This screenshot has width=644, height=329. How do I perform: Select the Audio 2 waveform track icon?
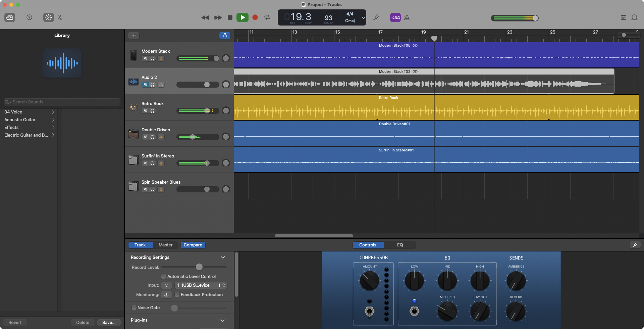coord(133,81)
